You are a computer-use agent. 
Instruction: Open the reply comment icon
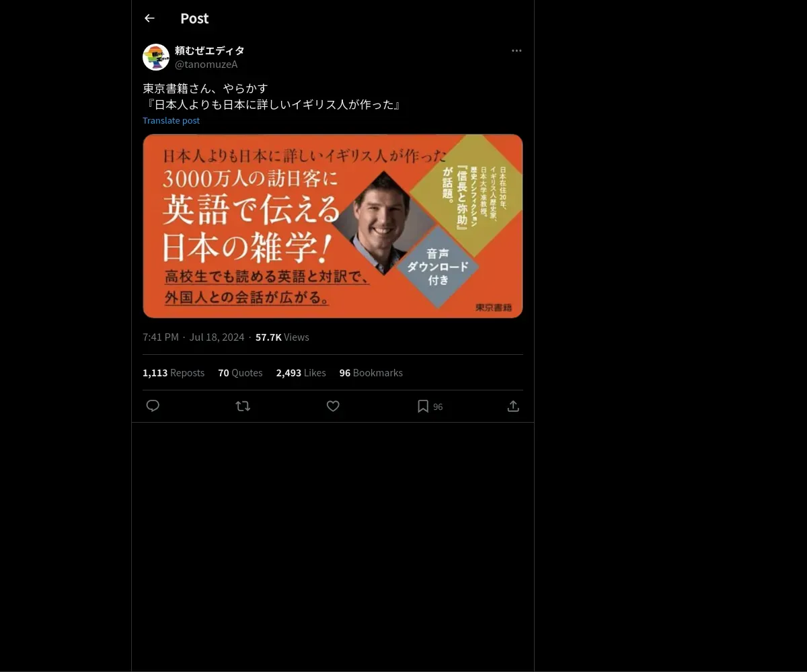click(153, 406)
